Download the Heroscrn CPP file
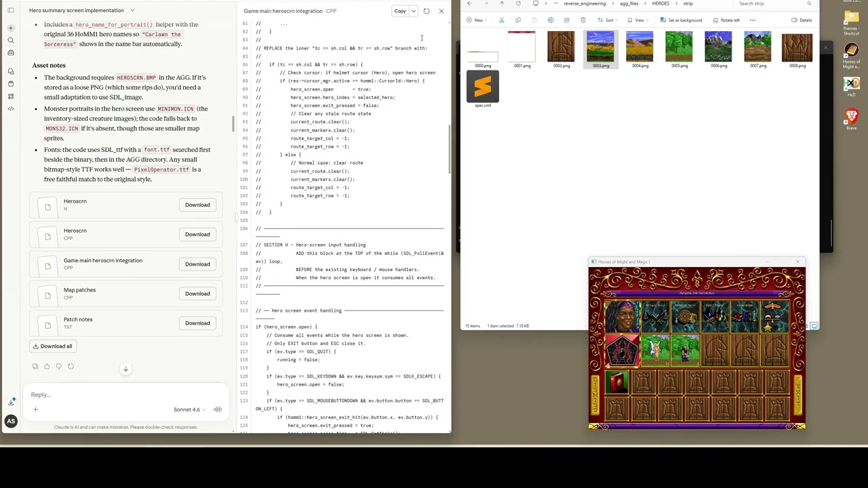868x488 pixels. pos(197,235)
